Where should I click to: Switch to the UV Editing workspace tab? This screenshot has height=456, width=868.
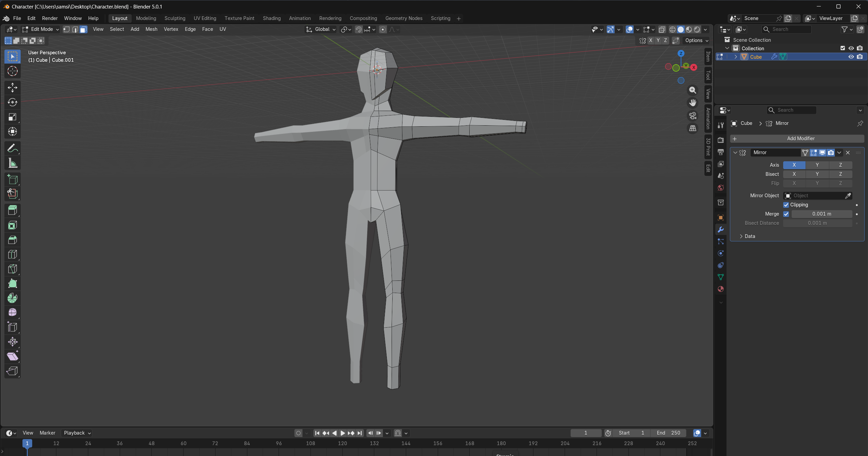point(205,18)
